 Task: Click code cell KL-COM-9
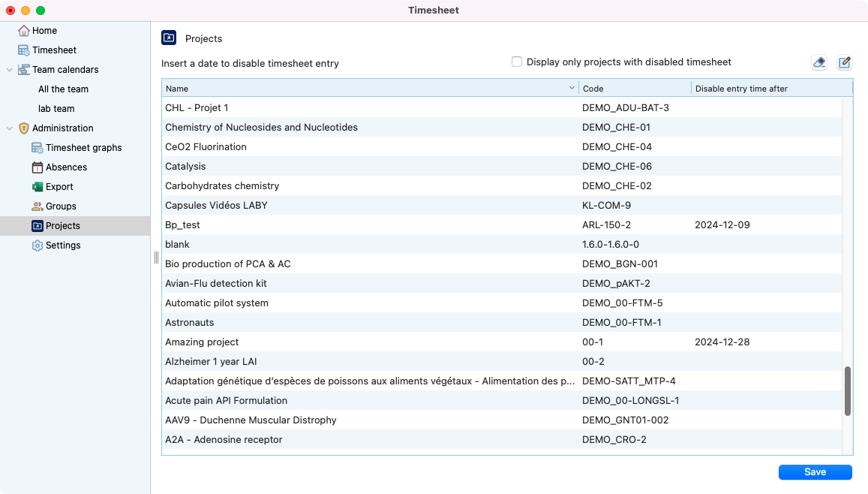(x=606, y=206)
